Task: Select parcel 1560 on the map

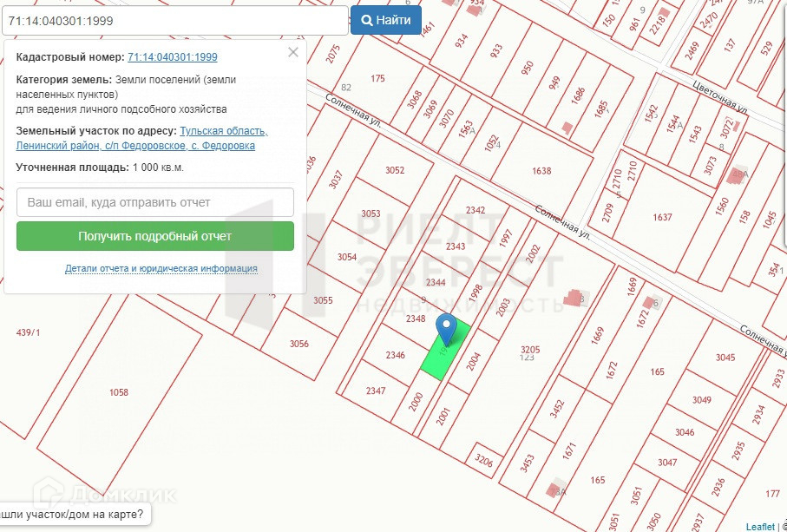Action: pos(722,207)
